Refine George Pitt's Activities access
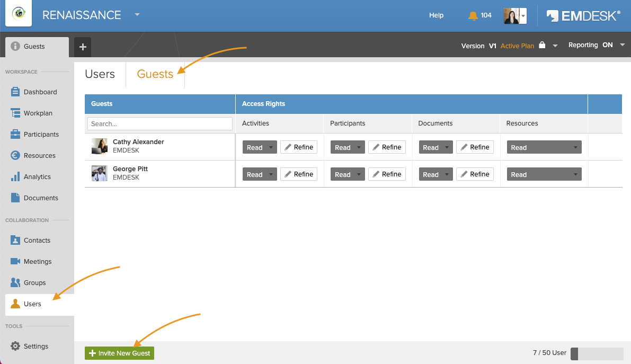Viewport: 631px width, 364px height. 299,174
